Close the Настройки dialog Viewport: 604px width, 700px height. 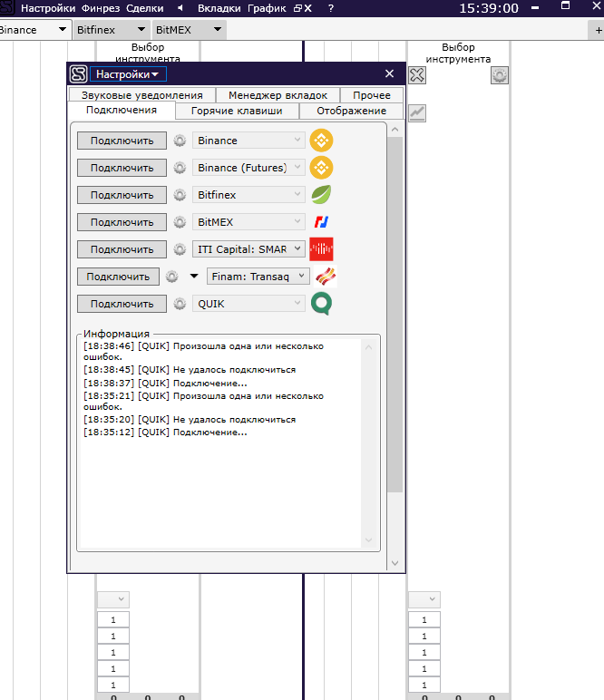point(389,73)
